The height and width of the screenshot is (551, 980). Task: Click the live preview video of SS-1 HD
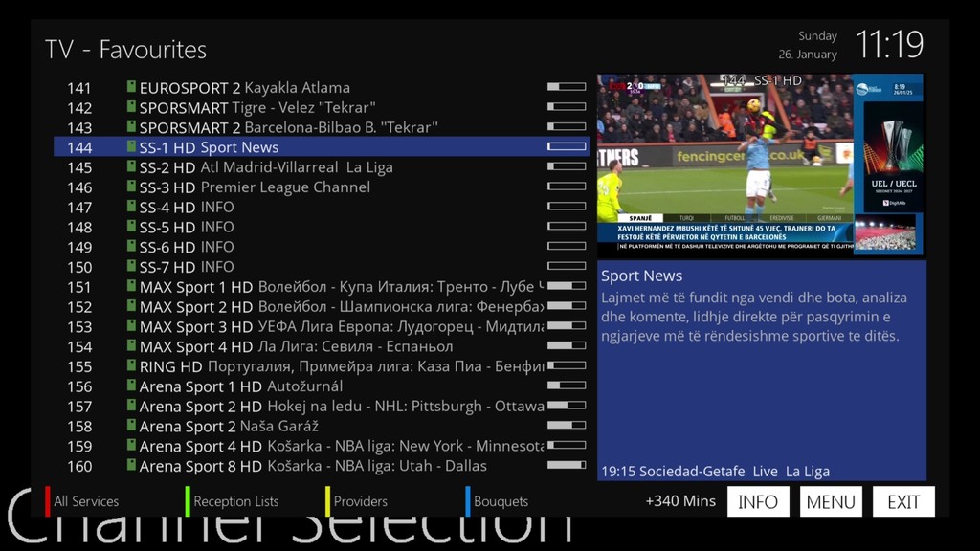[x=760, y=165]
